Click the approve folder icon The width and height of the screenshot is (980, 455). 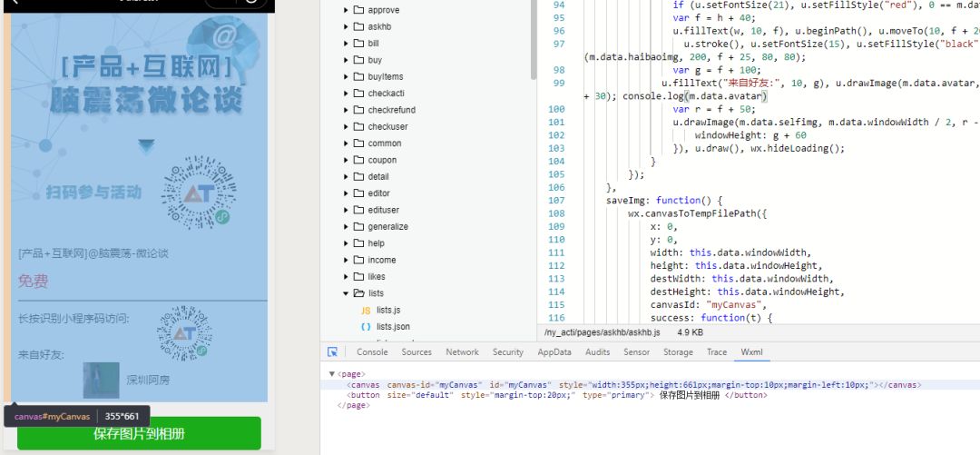[x=358, y=10]
